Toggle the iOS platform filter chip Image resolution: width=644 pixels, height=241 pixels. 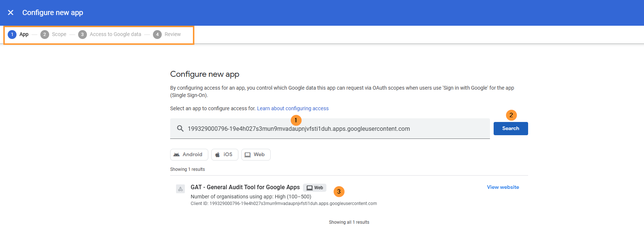(224, 155)
